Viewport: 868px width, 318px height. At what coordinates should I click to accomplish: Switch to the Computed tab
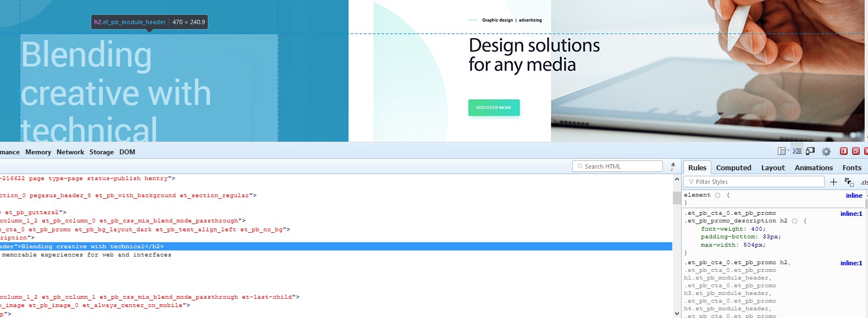coord(733,168)
